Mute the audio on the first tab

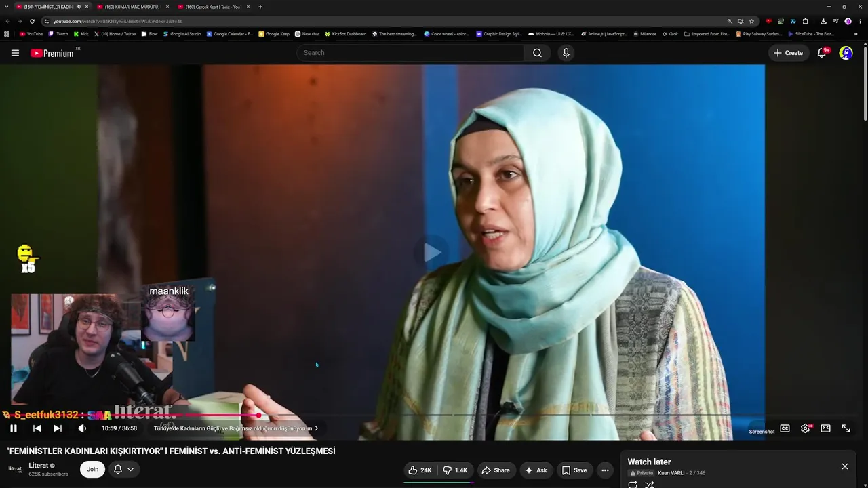click(79, 7)
